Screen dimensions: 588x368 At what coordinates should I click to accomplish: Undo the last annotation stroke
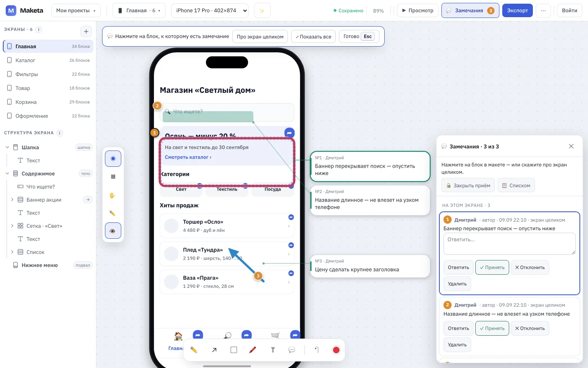(316, 350)
